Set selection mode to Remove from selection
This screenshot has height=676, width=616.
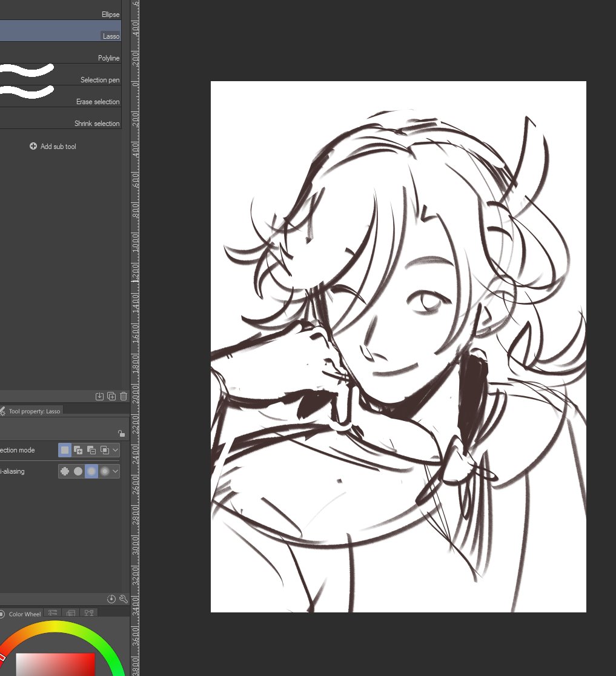(x=91, y=450)
